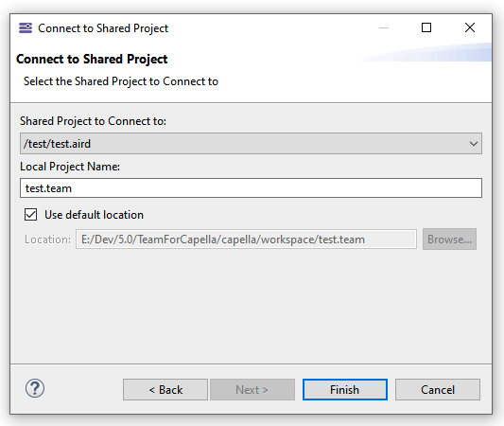This screenshot has width=504, height=426.
Task: Open the Shared Project dropdown arrow
Action: click(x=473, y=144)
